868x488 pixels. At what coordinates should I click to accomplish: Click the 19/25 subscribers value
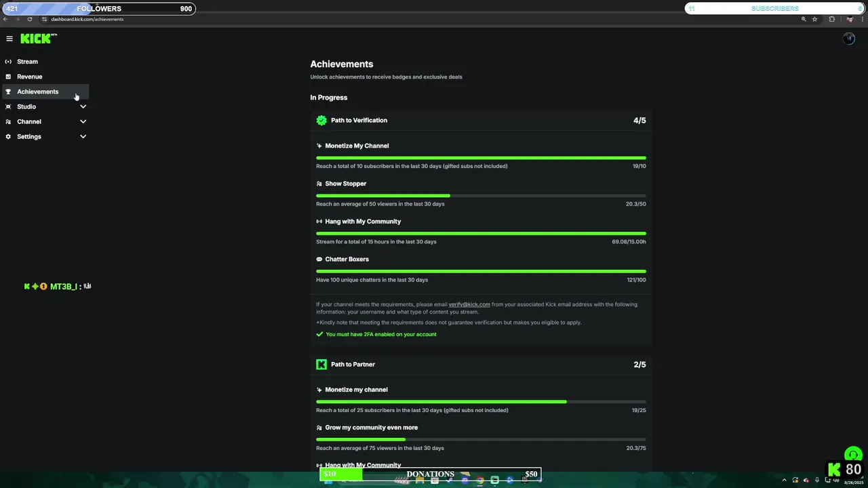639,410
